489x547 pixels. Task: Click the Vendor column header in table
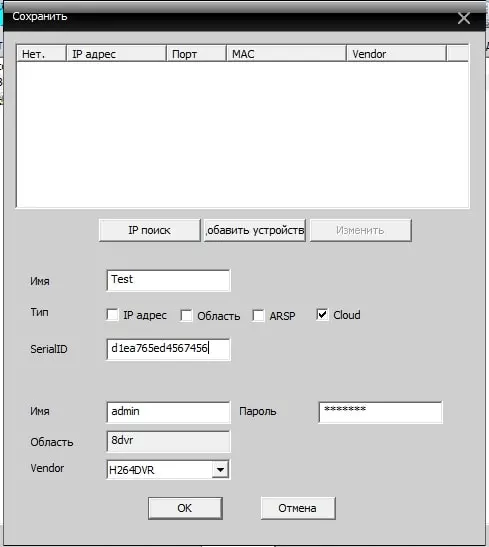[x=397, y=54]
